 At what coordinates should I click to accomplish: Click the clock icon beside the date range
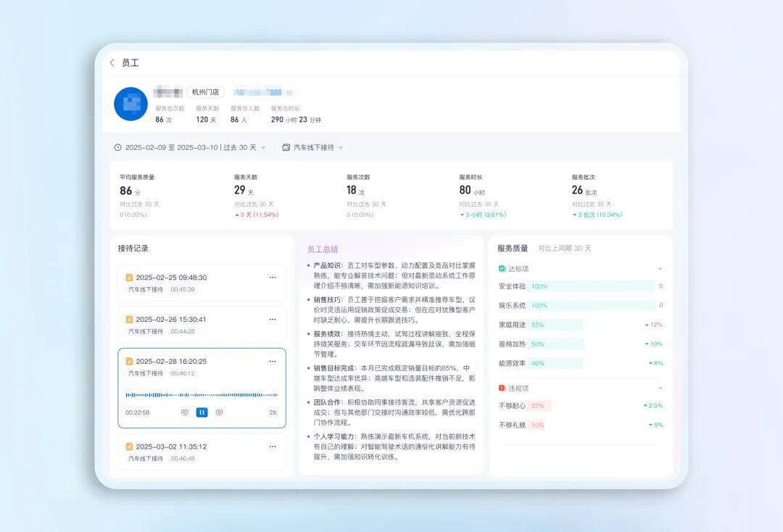pyautogui.click(x=118, y=148)
